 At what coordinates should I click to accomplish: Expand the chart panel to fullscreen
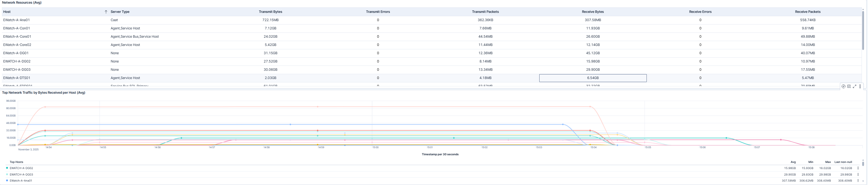tap(855, 86)
